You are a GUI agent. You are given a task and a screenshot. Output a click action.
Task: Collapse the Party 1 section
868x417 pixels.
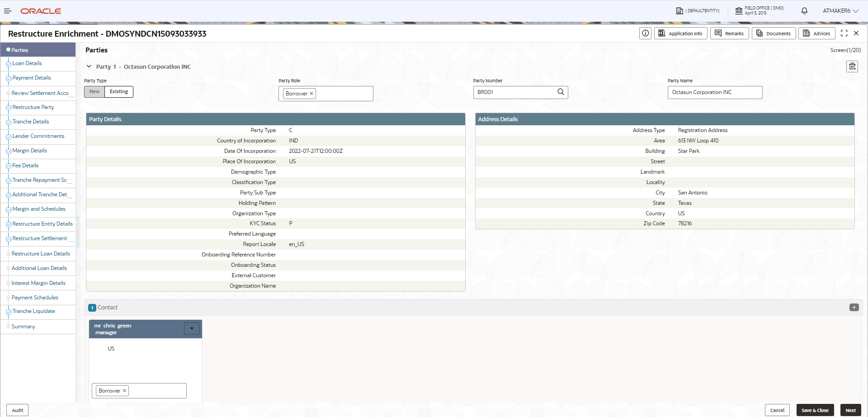point(89,66)
